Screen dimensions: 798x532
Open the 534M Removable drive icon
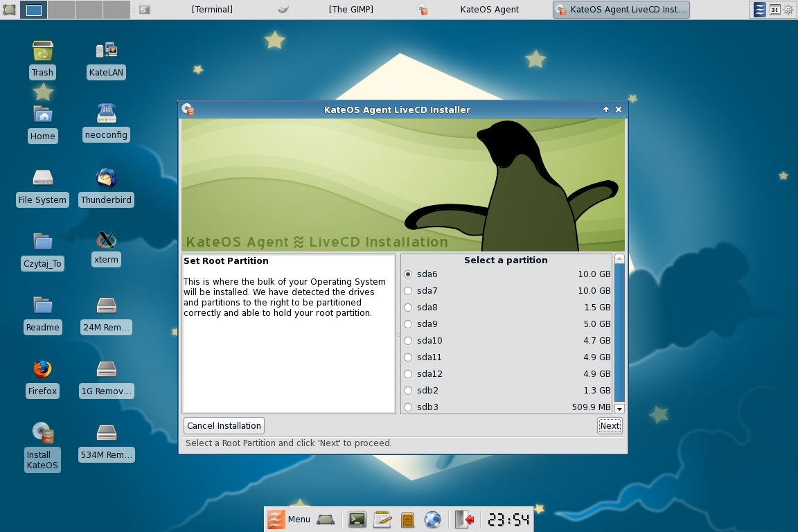tap(107, 433)
